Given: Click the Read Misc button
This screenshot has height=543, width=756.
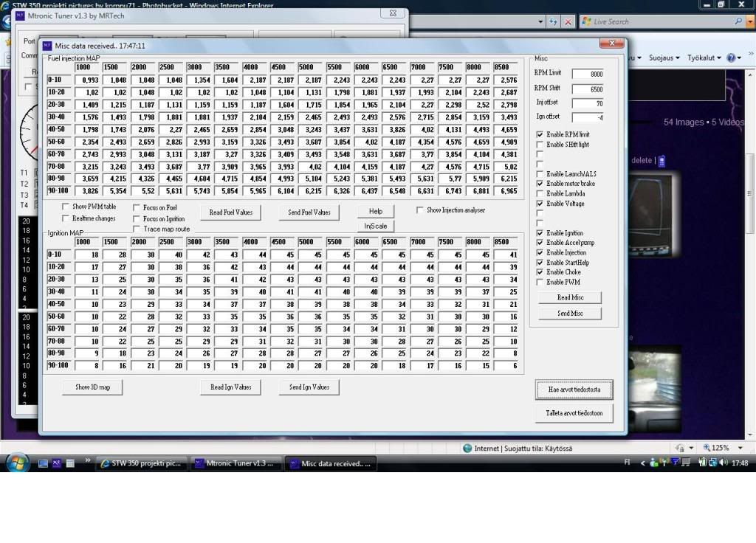Looking at the screenshot, I should click(x=570, y=298).
